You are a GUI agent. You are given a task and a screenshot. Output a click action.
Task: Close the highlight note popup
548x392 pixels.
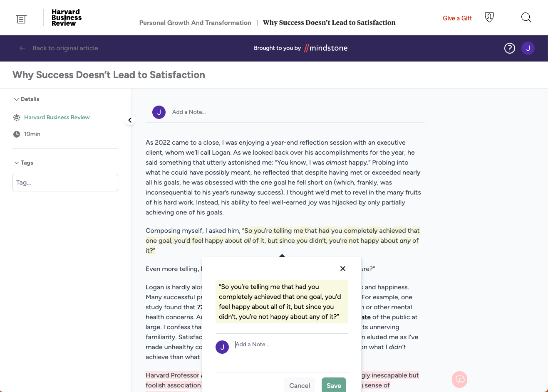click(343, 269)
